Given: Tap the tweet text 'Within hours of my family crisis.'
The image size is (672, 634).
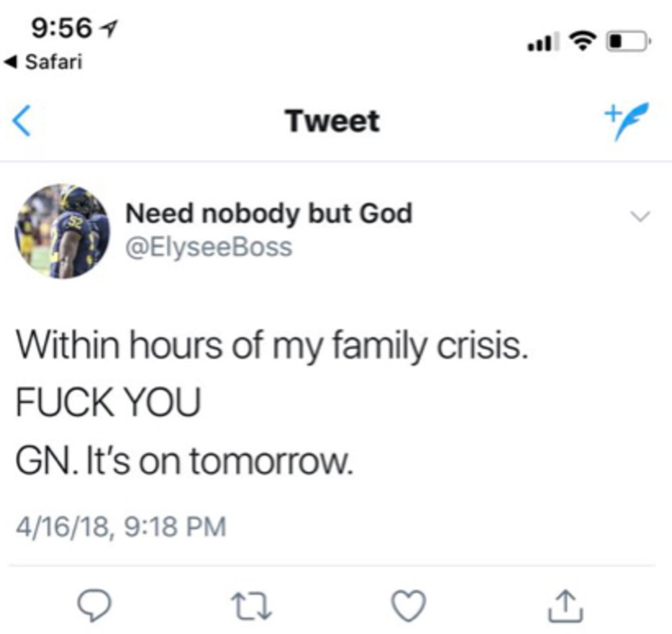Looking at the screenshot, I should (x=272, y=345).
